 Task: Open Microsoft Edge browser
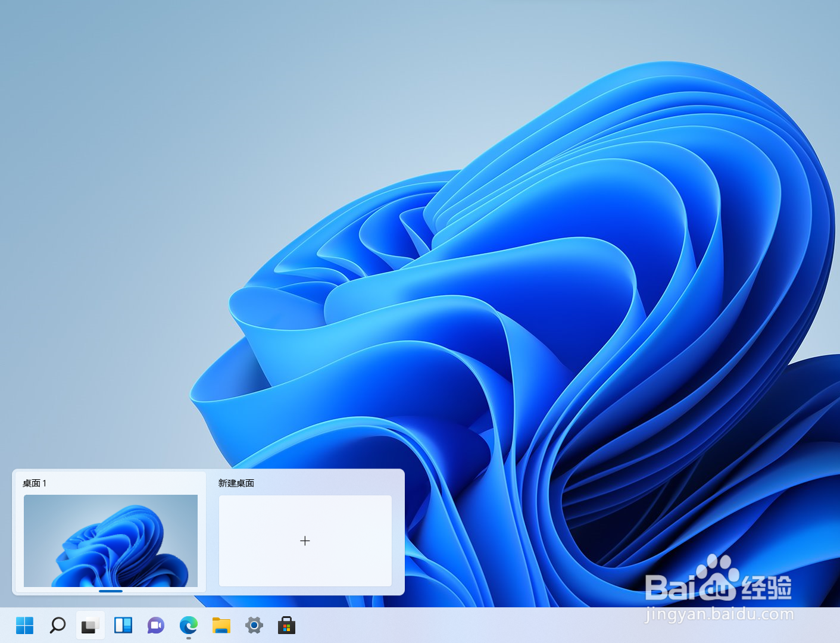coord(189,626)
